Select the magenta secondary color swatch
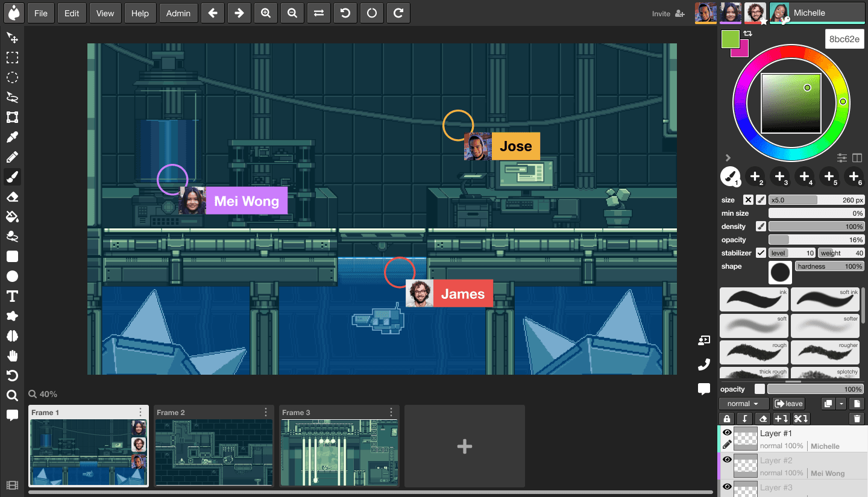The width and height of the screenshot is (868, 497). [x=743, y=51]
